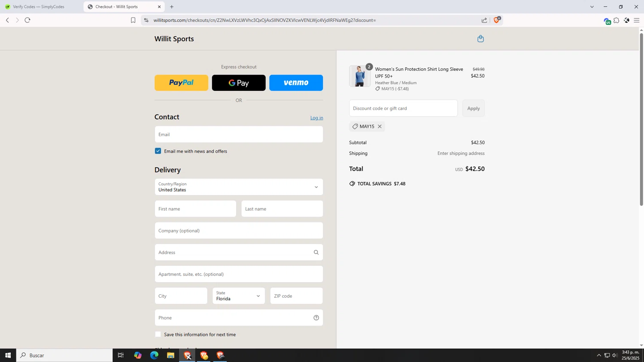Image resolution: width=644 pixels, height=362 pixels.
Task: Open the Windows Start menu
Action: [8, 355]
